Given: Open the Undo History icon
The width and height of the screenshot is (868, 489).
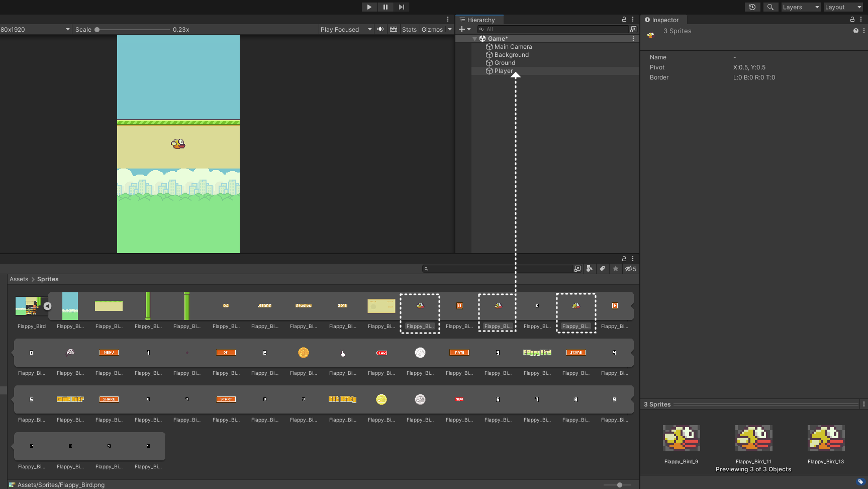Looking at the screenshot, I should [752, 7].
